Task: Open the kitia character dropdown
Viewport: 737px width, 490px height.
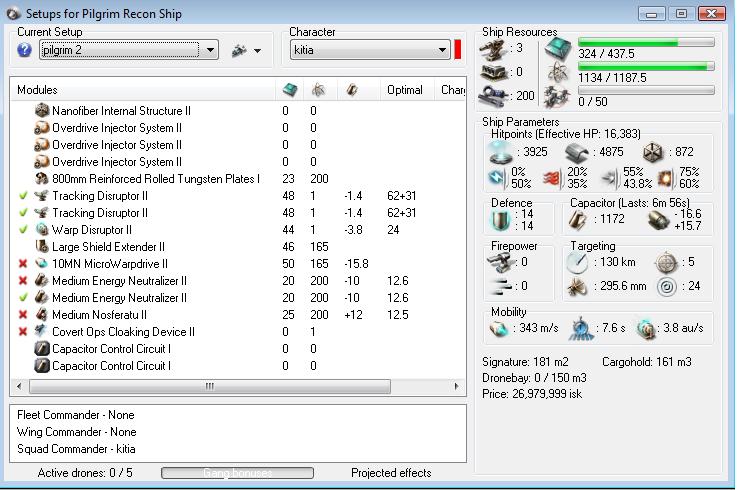Action: tap(369, 50)
